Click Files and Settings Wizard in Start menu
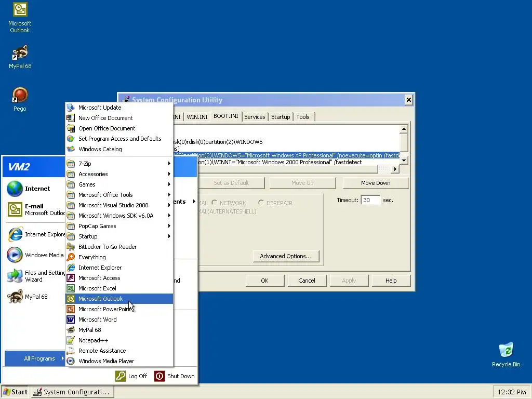532x399 pixels. [35, 276]
